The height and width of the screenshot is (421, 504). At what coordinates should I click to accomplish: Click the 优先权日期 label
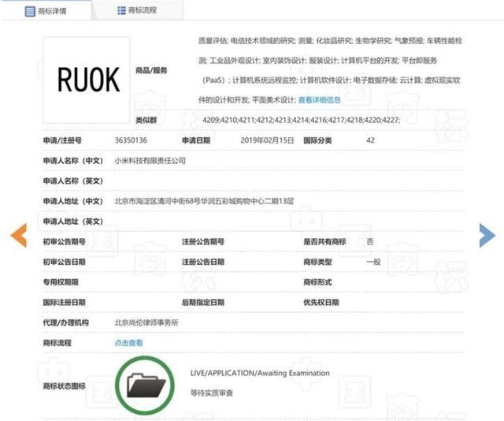[x=321, y=303]
